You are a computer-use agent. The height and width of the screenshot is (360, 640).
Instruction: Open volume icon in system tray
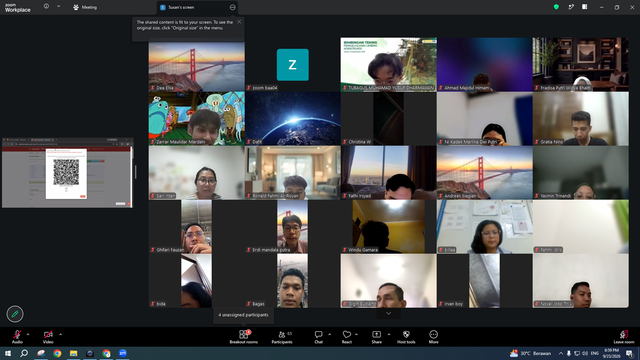point(585,353)
